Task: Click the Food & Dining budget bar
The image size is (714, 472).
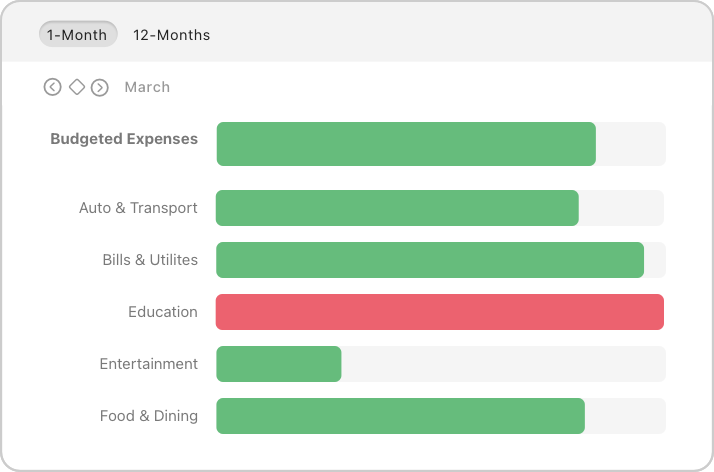Action: [x=400, y=416]
